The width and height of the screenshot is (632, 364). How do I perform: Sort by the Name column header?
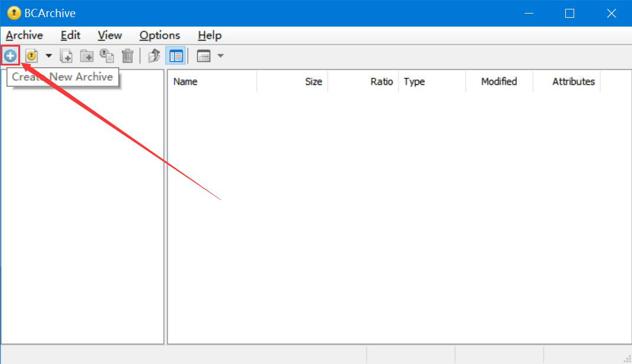pyautogui.click(x=212, y=81)
